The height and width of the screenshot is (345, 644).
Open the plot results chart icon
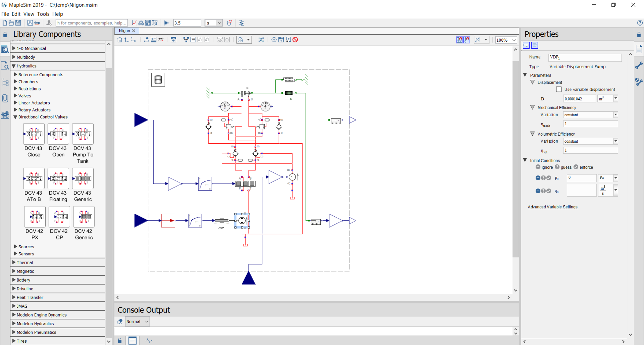(x=134, y=23)
